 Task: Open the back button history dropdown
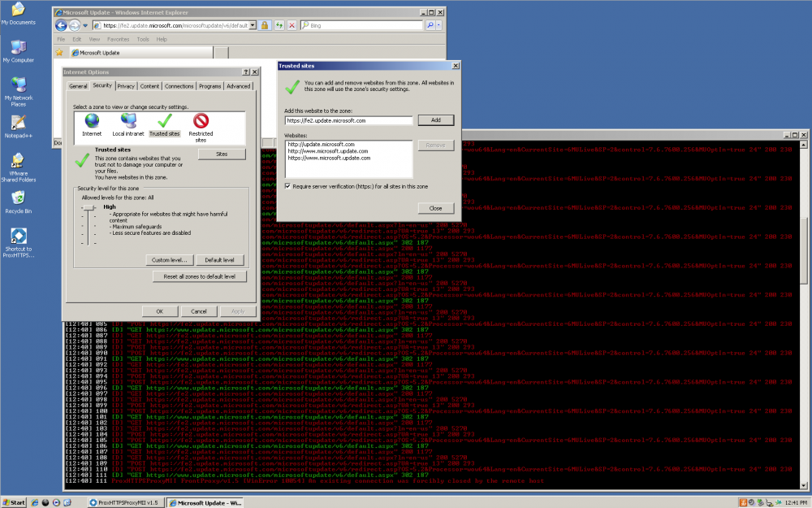point(84,25)
